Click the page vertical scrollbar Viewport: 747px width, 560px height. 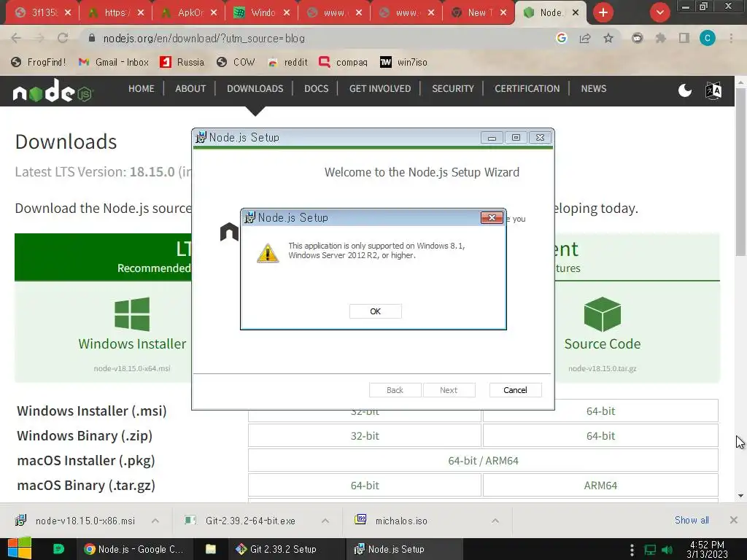pos(740,172)
